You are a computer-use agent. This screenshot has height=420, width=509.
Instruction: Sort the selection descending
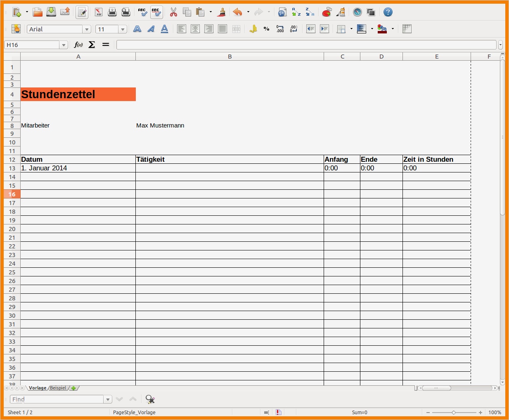pyautogui.click(x=310, y=12)
